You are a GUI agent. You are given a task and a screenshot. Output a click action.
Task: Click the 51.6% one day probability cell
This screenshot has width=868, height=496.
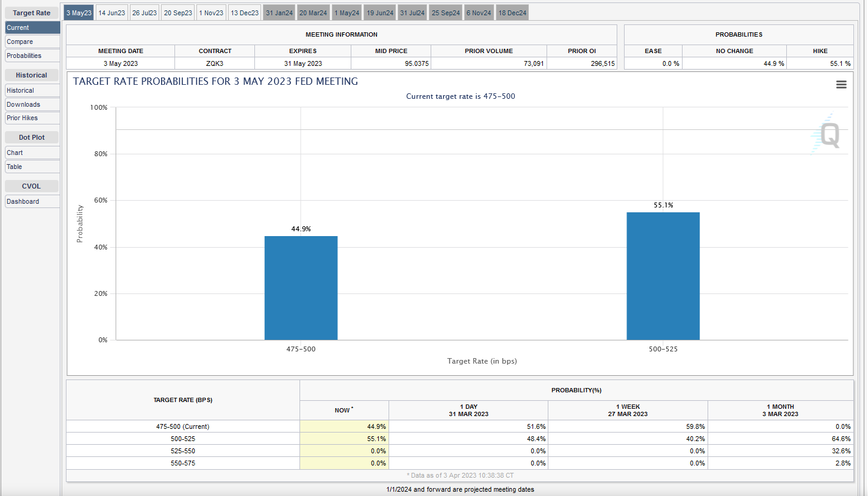[x=468, y=426]
